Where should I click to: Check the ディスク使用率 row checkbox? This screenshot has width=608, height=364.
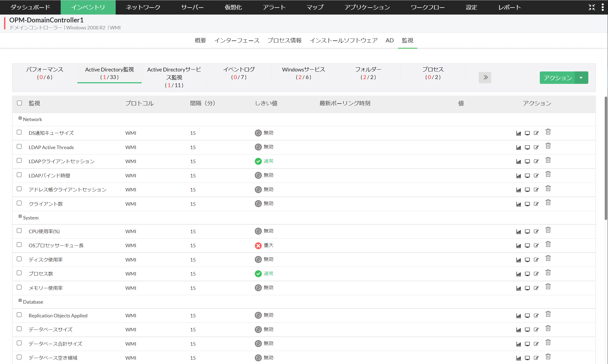coord(19,259)
